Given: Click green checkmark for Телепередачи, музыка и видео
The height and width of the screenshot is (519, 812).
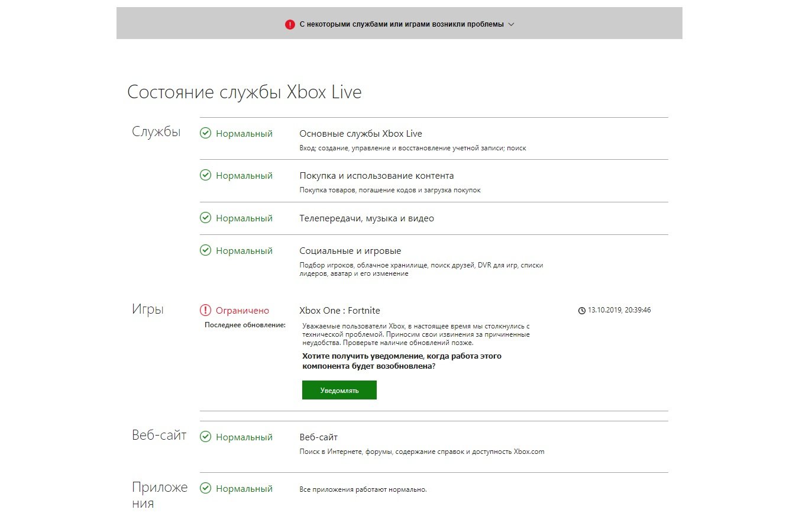Looking at the screenshot, I should (x=205, y=218).
